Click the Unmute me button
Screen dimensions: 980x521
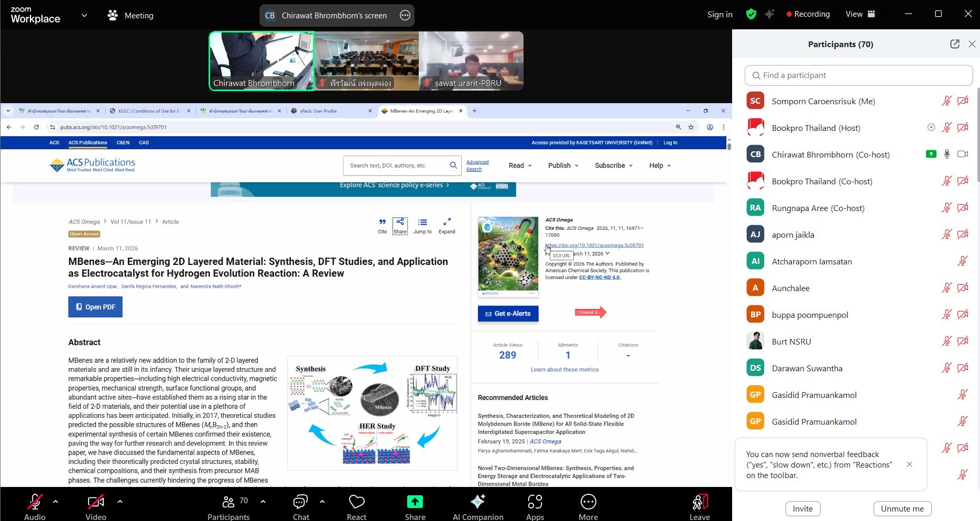tap(902, 508)
